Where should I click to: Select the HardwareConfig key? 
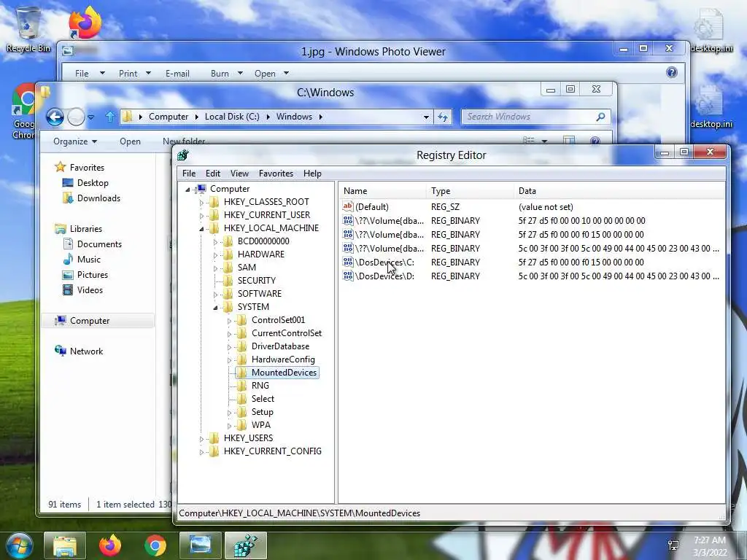point(283,359)
